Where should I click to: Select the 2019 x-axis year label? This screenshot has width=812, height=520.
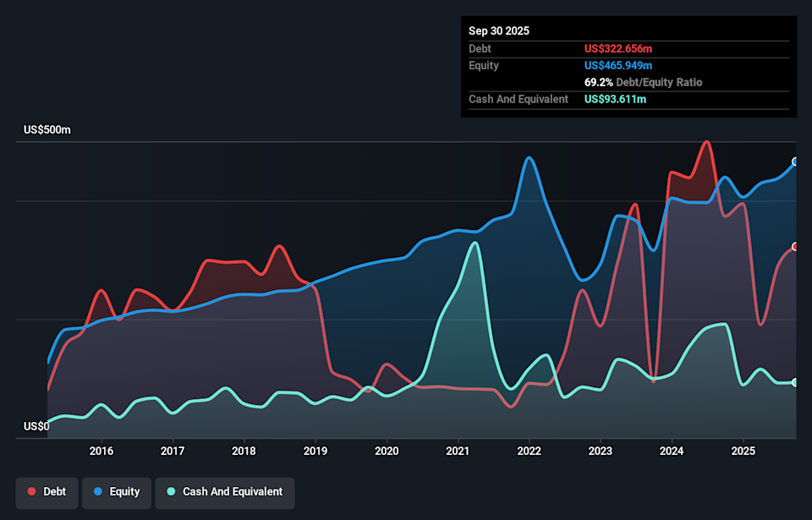(x=315, y=450)
